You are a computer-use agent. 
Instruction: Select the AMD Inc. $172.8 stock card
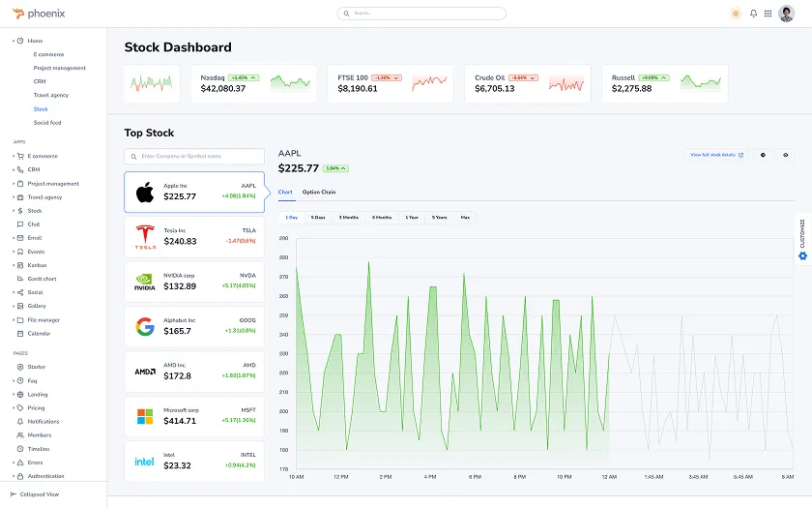point(194,372)
